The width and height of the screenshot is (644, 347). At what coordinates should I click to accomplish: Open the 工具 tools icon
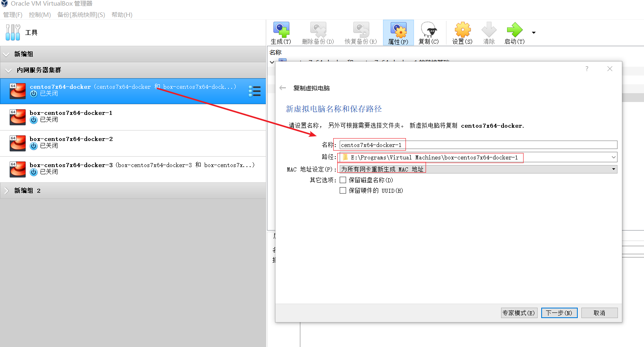coord(13,33)
